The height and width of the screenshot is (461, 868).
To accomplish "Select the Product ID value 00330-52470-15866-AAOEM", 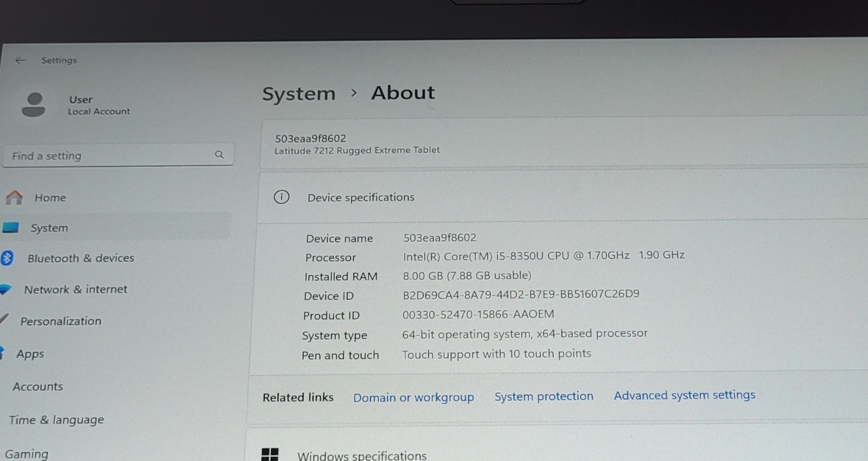I will click(x=478, y=314).
